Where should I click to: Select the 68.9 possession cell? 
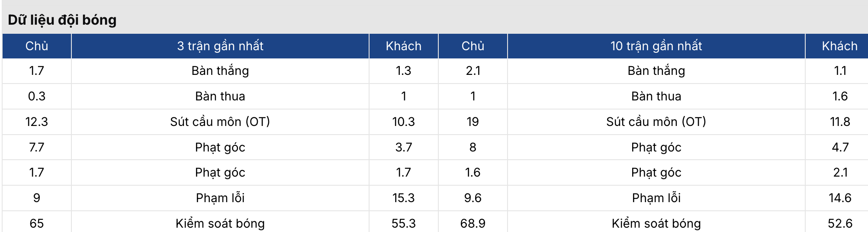point(473,223)
